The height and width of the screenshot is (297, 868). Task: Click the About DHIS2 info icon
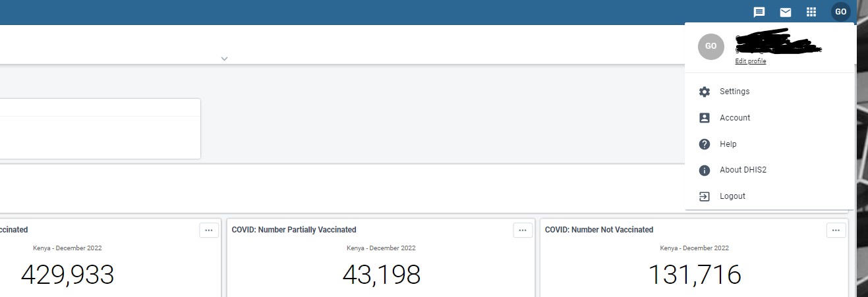pos(704,170)
